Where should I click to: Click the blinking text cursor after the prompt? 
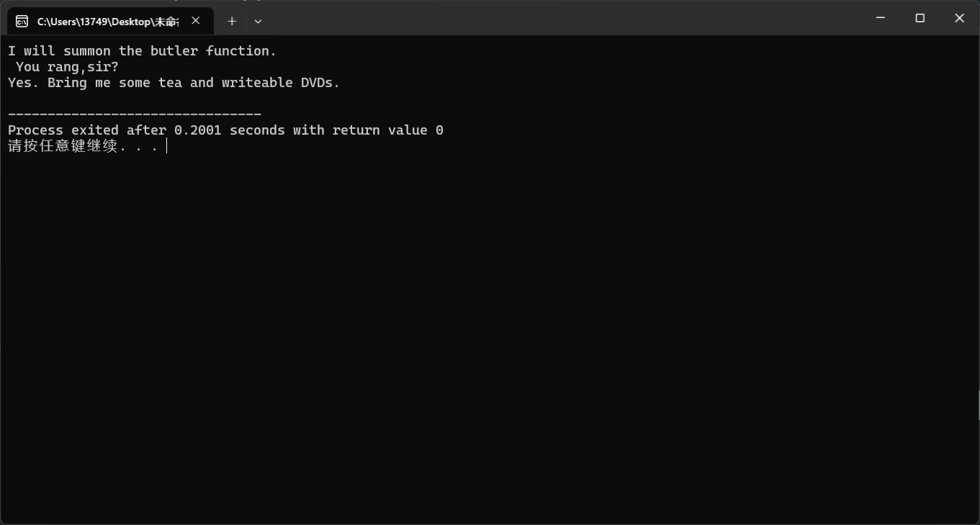coord(166,146)
